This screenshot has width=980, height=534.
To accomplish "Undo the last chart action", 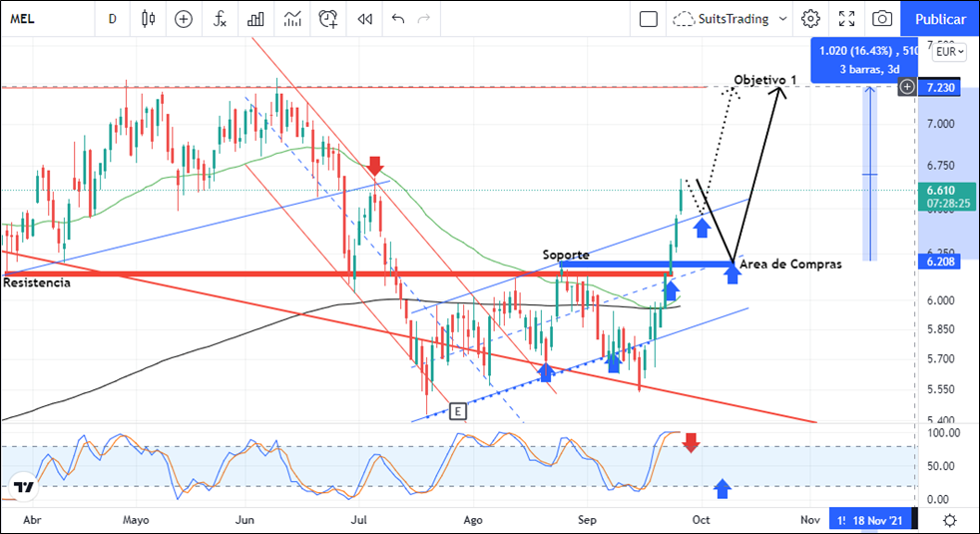I will point(399,18).
